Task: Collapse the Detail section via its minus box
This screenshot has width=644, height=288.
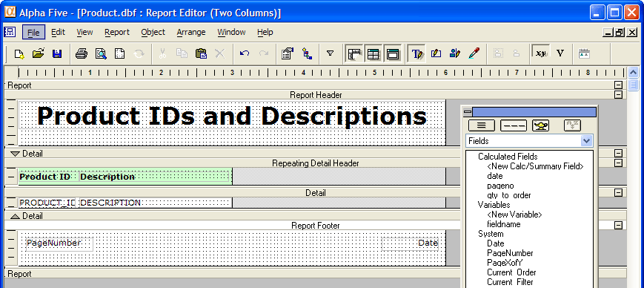Action: click(618, 192)
